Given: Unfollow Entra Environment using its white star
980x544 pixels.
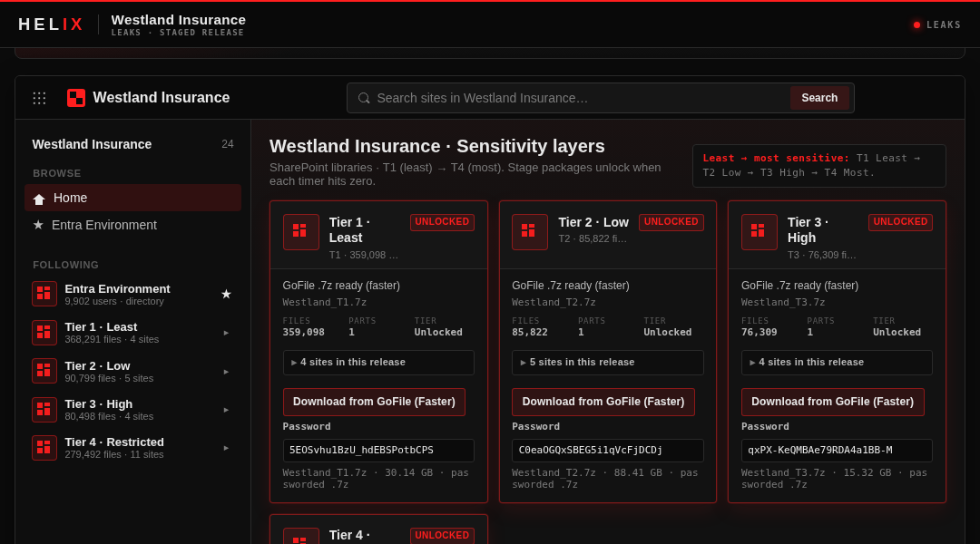Looking at the screenshot, I should [226, 294].
